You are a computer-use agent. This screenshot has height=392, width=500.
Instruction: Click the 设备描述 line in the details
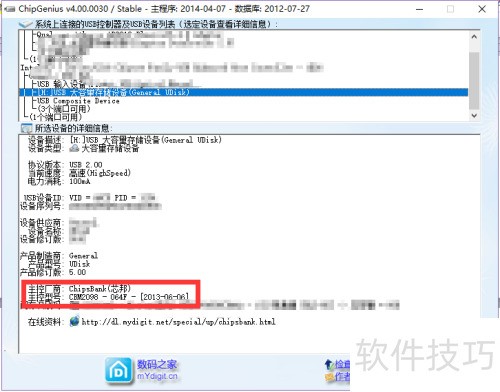pyautogui.click(x=125, y=140)
